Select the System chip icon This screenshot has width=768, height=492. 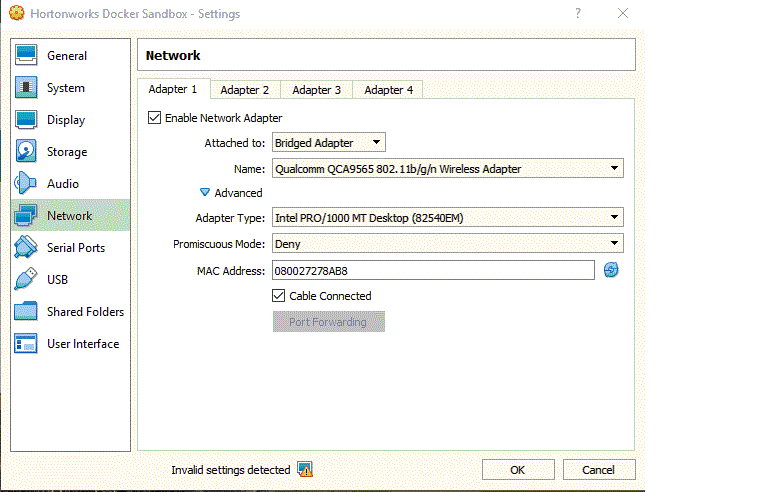(26, 88)
